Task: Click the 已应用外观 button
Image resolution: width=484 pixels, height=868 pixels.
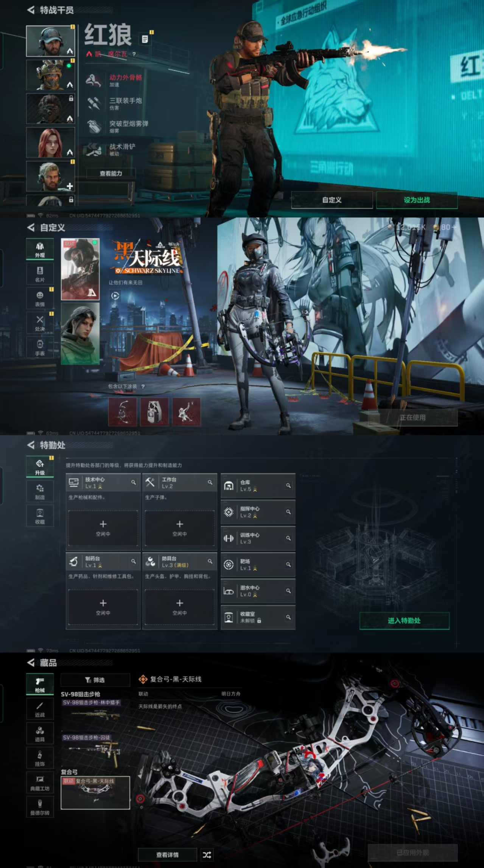Action: point(412,853)
